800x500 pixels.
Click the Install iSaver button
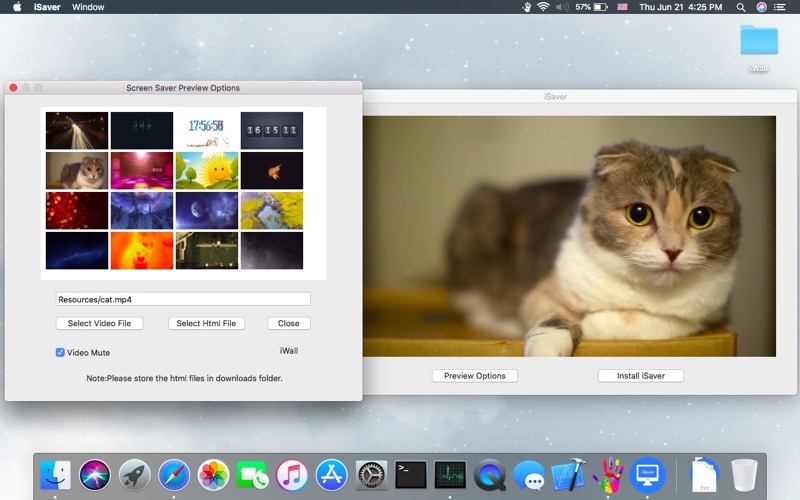tap(640, 376)
